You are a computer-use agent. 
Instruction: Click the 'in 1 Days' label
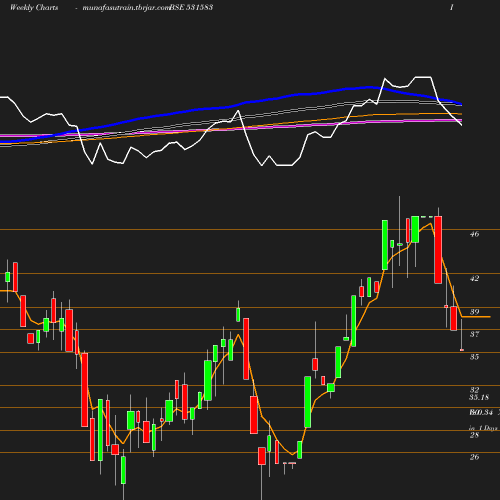click(x=483, y=428)
